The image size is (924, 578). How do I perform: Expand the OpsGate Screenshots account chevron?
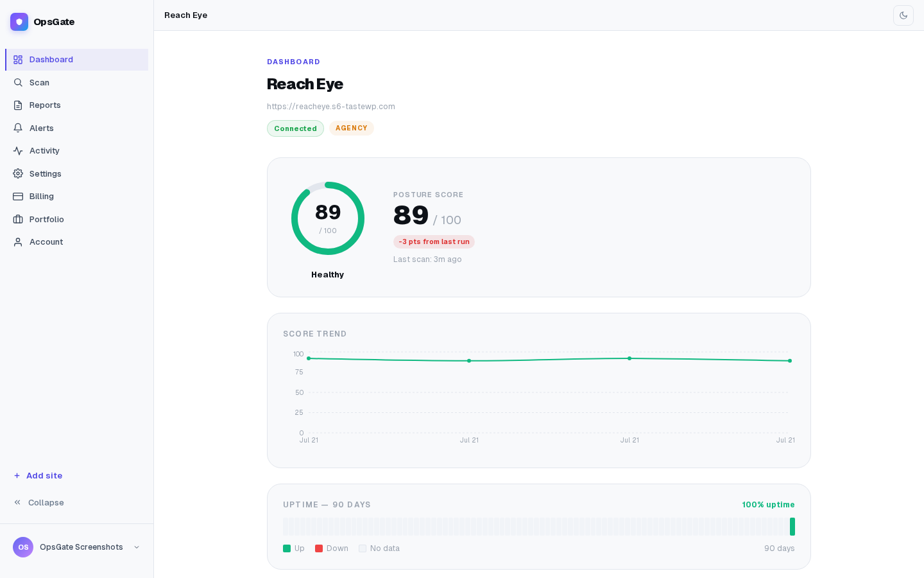(x=137, y=547)
